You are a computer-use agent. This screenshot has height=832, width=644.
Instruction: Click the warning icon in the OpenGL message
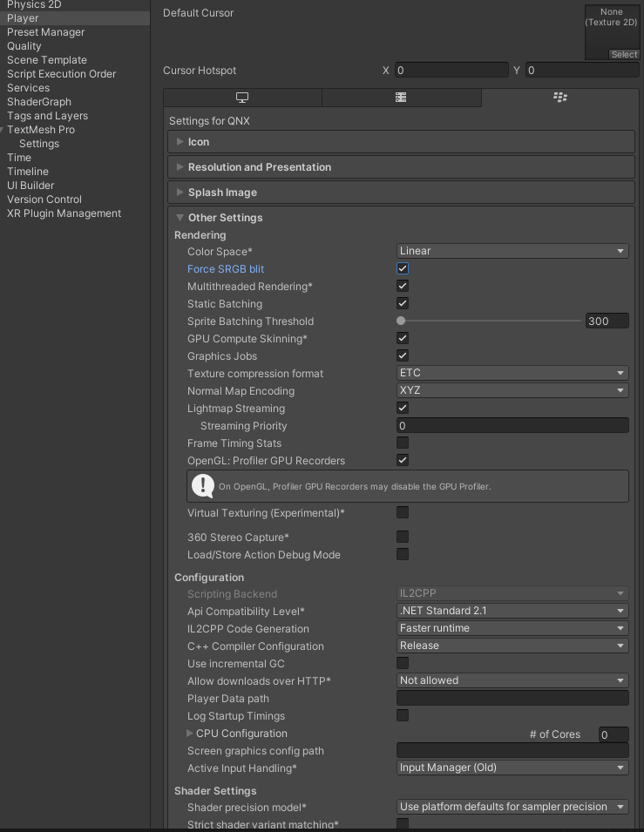click(203, 485)
